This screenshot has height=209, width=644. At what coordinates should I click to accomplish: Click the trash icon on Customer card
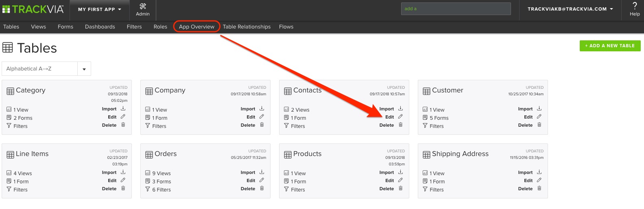point(539,125)
